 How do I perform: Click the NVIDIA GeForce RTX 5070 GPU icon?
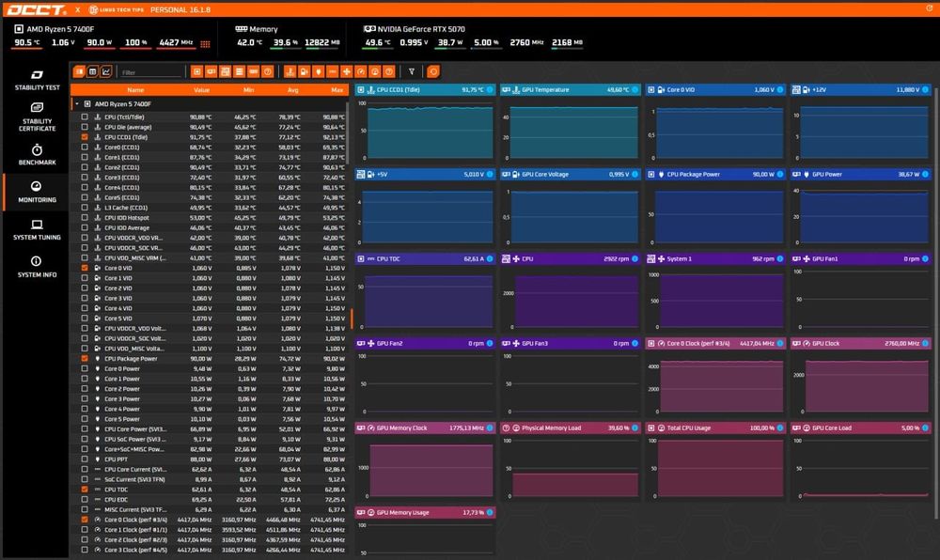coord(369,29)
